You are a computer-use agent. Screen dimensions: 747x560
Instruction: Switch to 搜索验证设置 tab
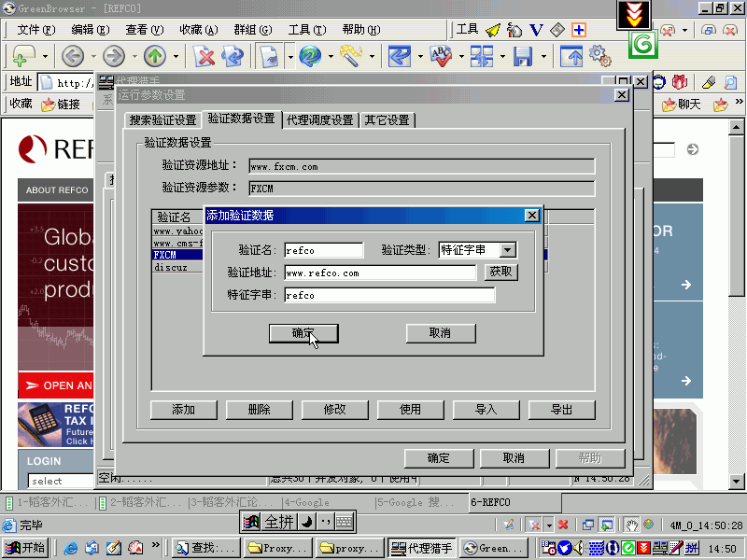coord(162,120)
